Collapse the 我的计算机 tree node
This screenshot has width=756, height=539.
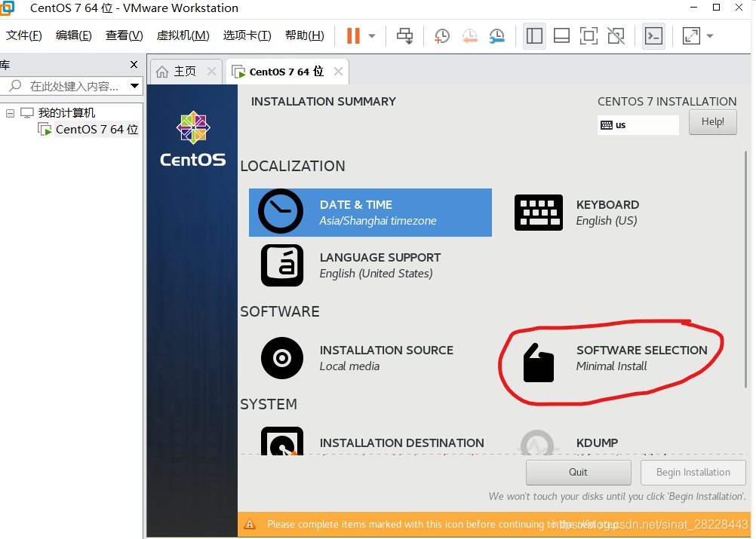point(10,113)
